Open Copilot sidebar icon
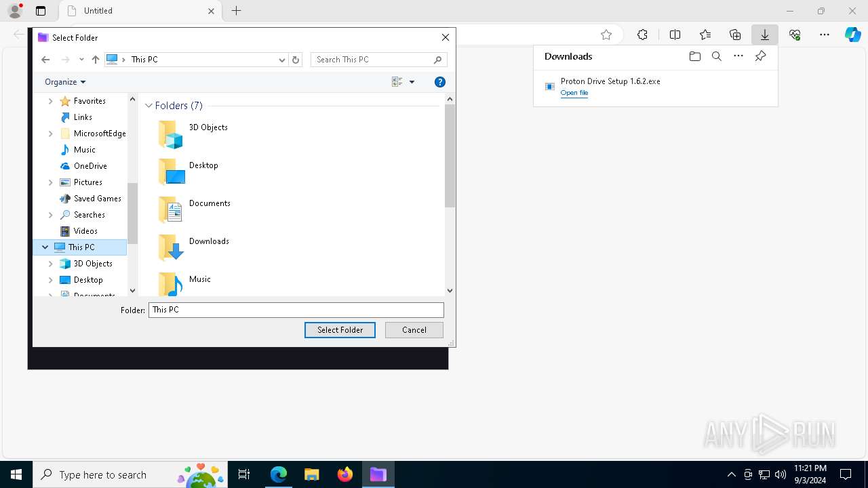868x488 pixels. (853, 35)
